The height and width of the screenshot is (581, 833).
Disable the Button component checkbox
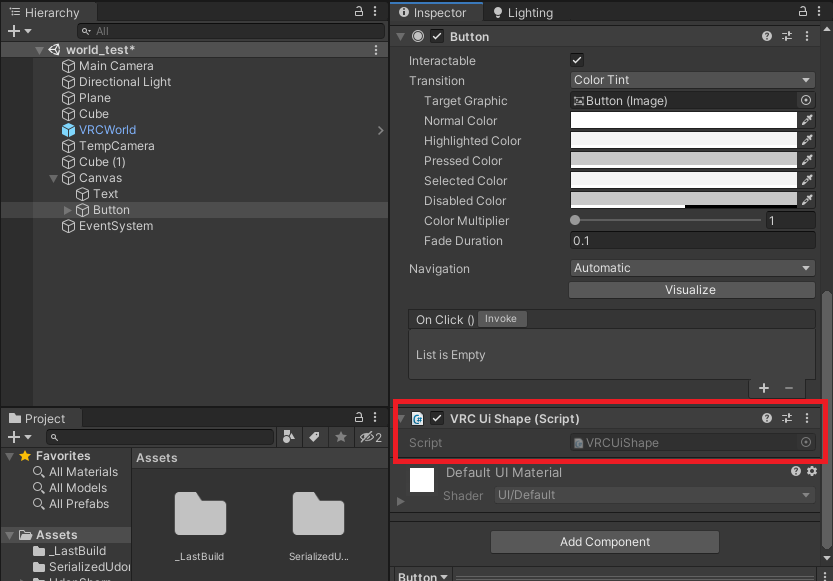pyautogui.click(x=437, y=36)
